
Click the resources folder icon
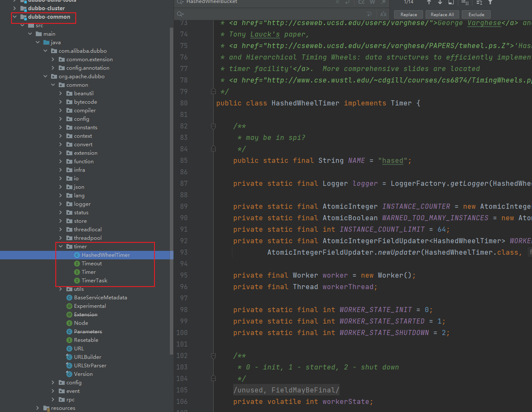click(x=46, y=408)
